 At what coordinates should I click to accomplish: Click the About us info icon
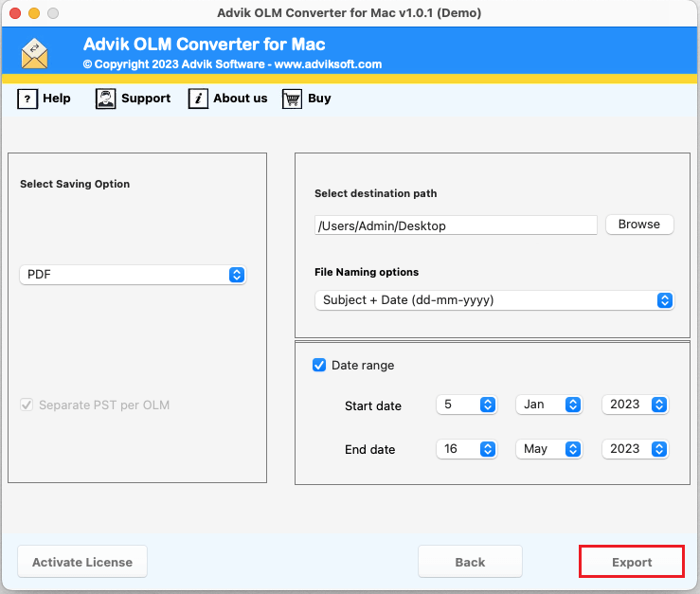pyautogui.click(x=198, y=99)
